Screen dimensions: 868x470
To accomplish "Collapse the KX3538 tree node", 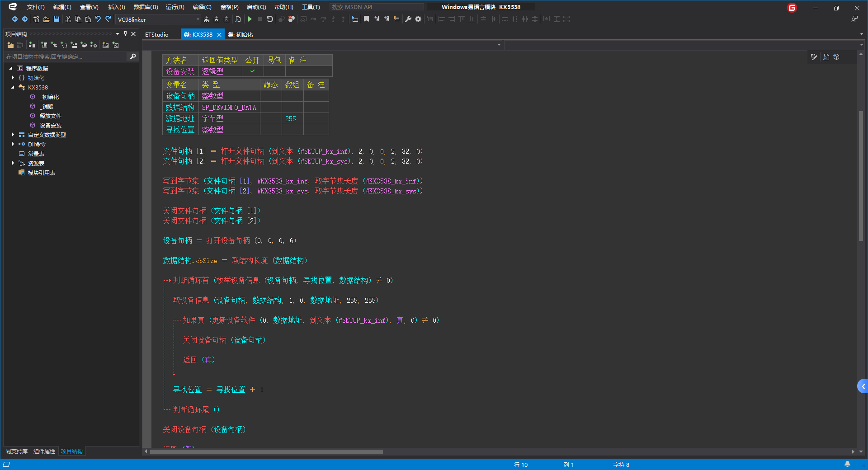I will [13, 87].
